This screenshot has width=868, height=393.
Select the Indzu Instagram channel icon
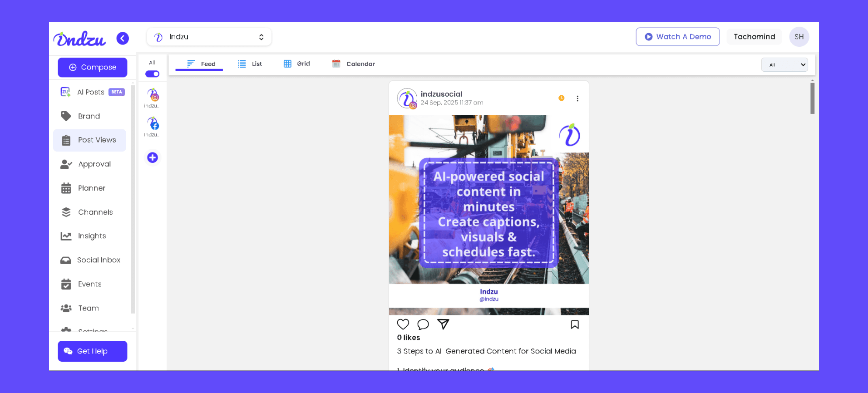click(153, 95)
